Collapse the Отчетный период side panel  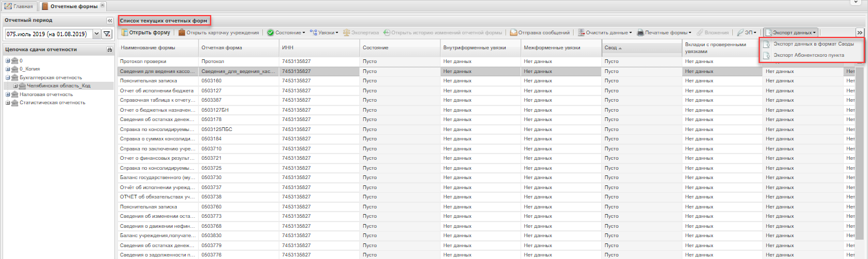(109, 21)
